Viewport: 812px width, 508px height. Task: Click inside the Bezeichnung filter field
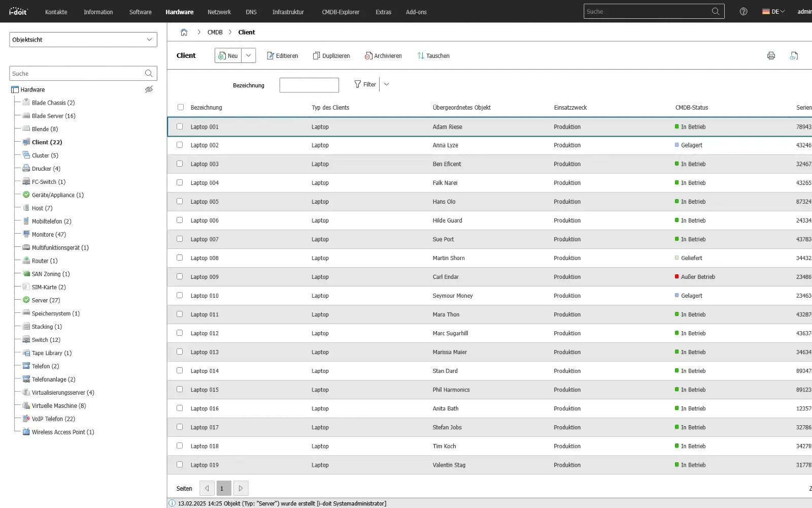[309, 85]
